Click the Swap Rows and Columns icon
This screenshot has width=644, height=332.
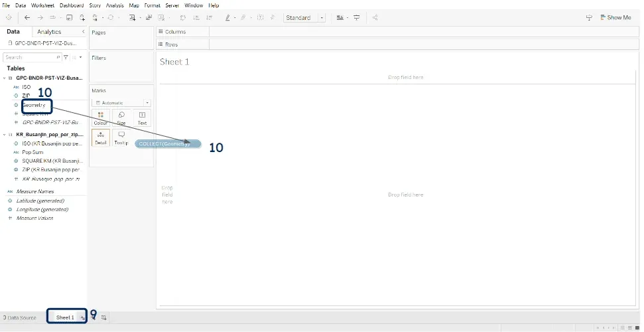183,18
